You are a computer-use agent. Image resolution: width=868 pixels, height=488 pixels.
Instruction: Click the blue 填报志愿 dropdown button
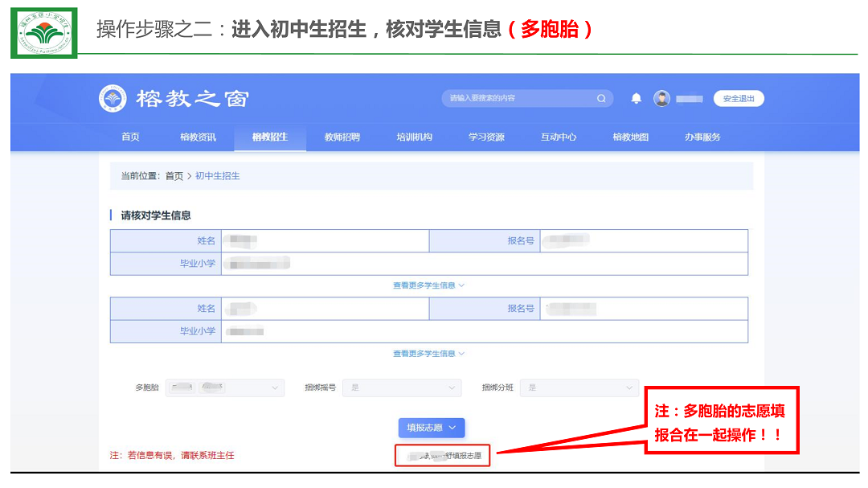point(432,428)
